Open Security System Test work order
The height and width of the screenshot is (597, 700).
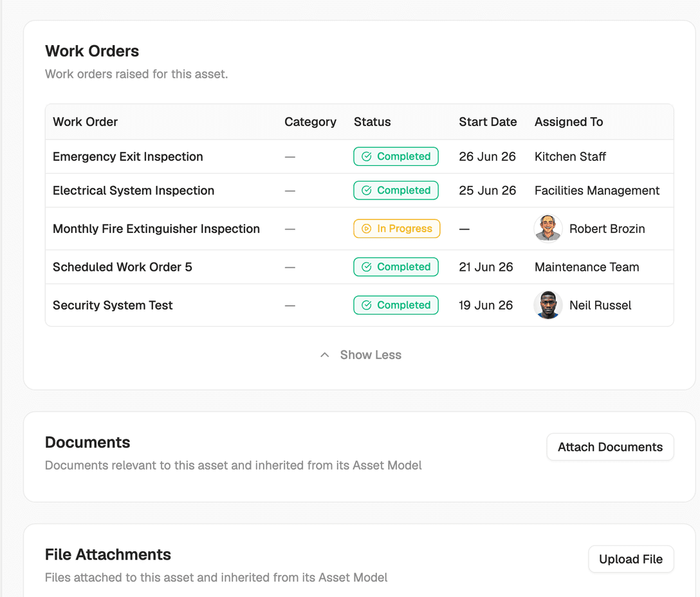113,306
